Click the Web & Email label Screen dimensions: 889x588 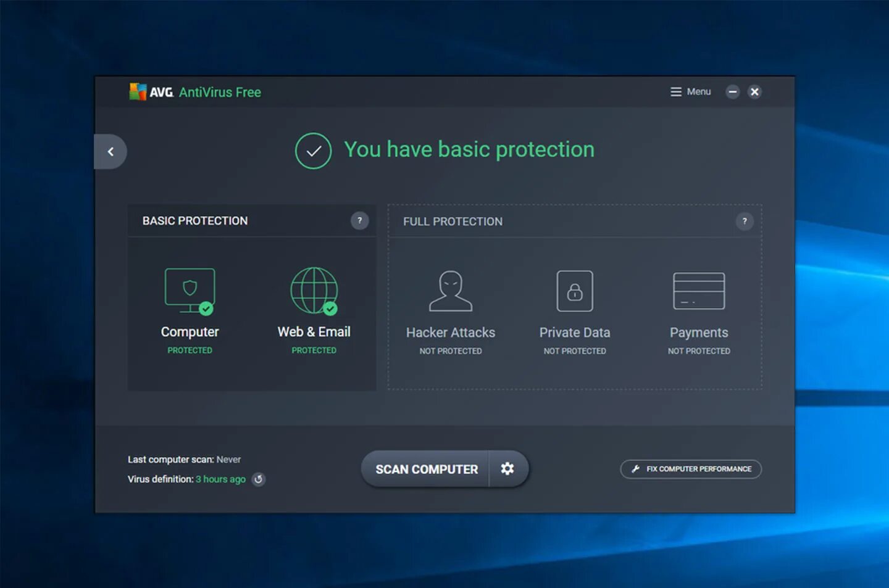314,332
